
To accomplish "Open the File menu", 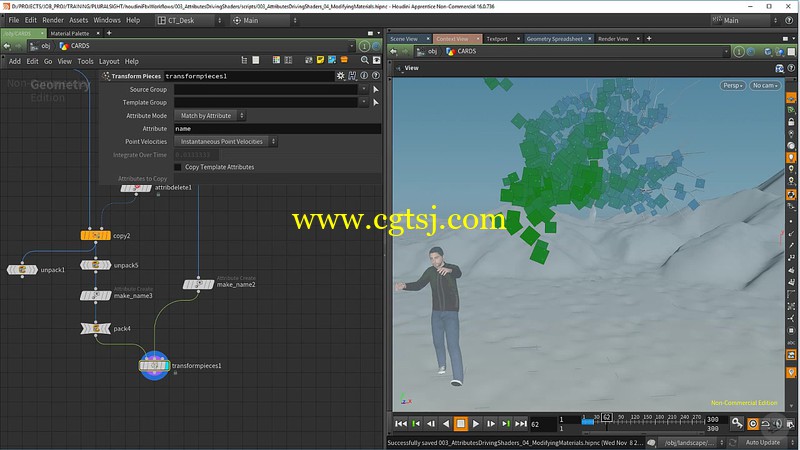I will point(14,20).
